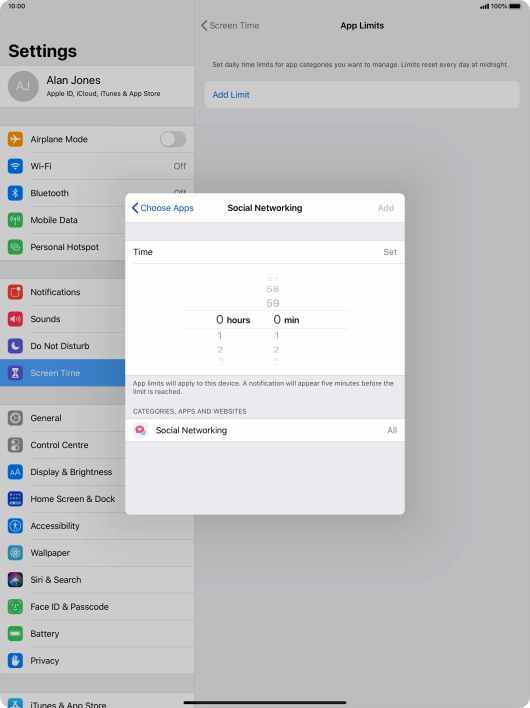Open Alan Jones Apple ID account
The image size is (530, 708).
[x=97, y=86]
